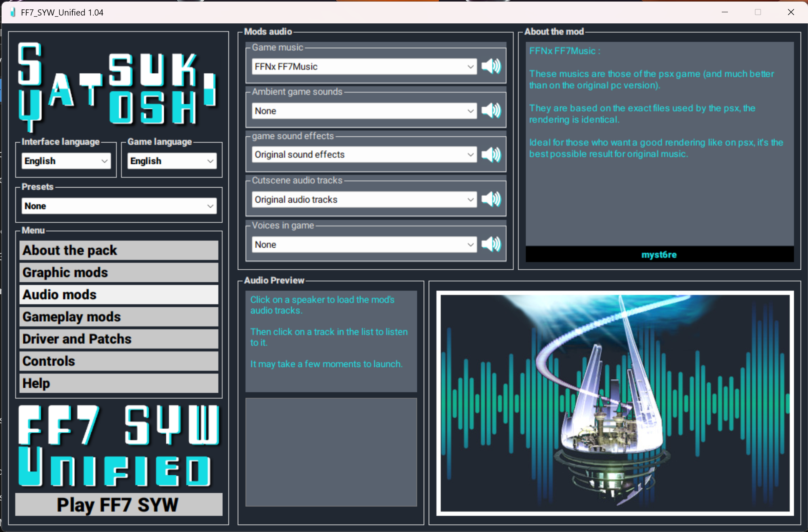Click the audio preview image of Midgar
Image resolution: width=808 pixels, height=532 pixels.
pos(615,403)
